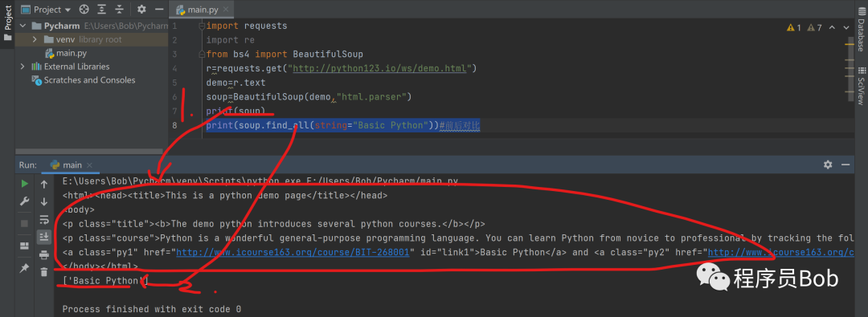
Task: Open the icourse163 BIT-268001 link
Action: pos(292,252)
